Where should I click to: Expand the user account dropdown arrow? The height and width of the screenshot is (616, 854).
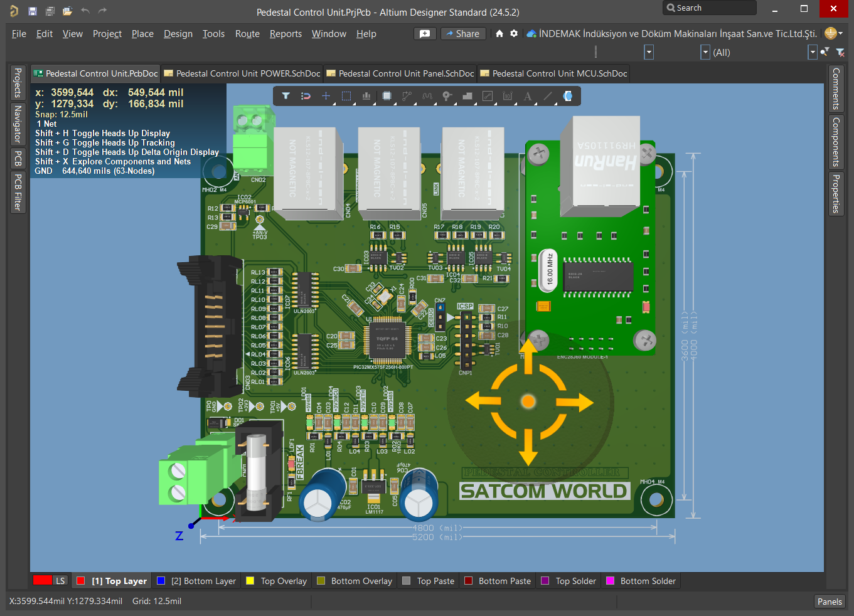point(841,33)
